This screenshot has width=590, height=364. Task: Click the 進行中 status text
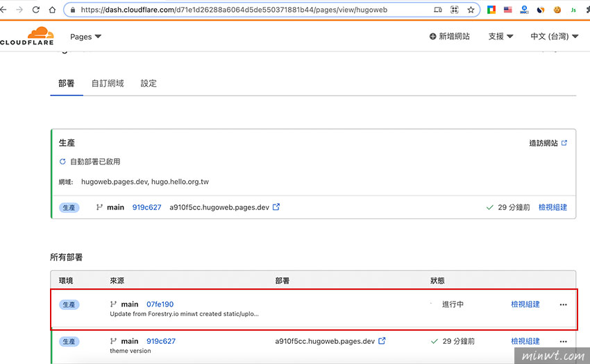[x=453, y=304]
